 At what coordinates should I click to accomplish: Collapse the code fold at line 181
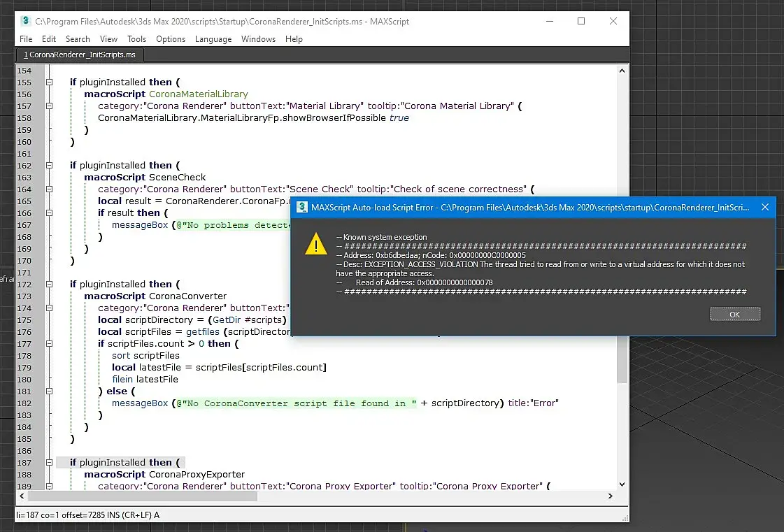pyautogui.click(x=49, y=391)
